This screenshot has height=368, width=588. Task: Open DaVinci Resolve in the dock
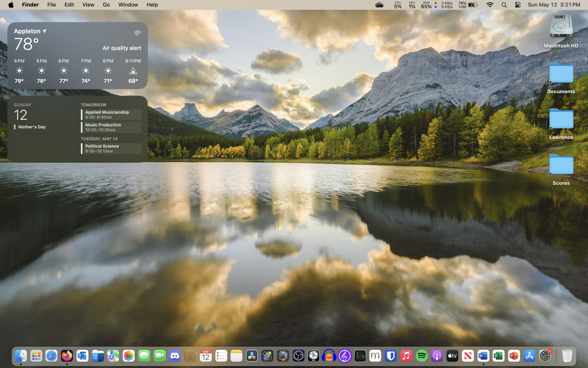[x=252, y=356]
